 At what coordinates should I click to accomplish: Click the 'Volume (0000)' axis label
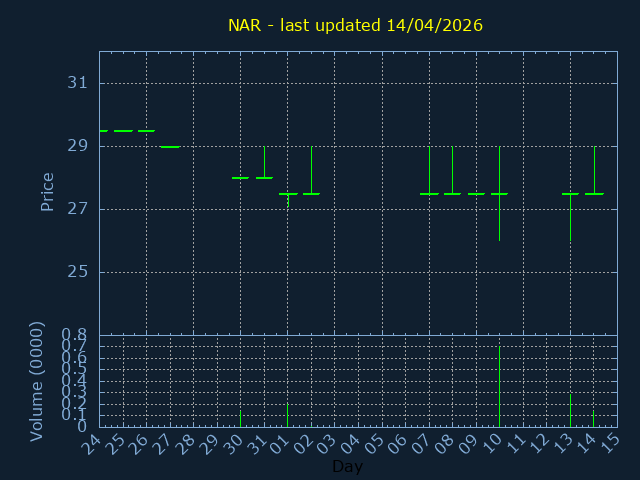coord(37,381)
